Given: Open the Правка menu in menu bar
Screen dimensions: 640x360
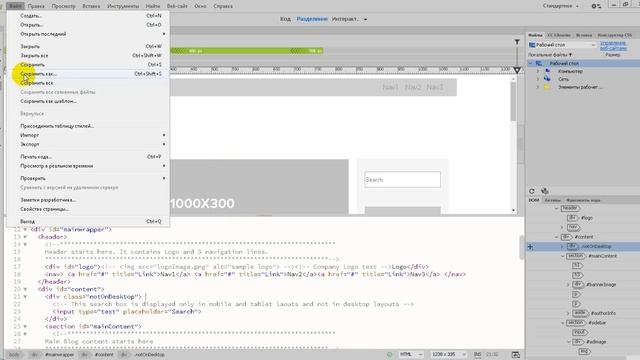Looking at the screenshot, I should click(36, 6).
